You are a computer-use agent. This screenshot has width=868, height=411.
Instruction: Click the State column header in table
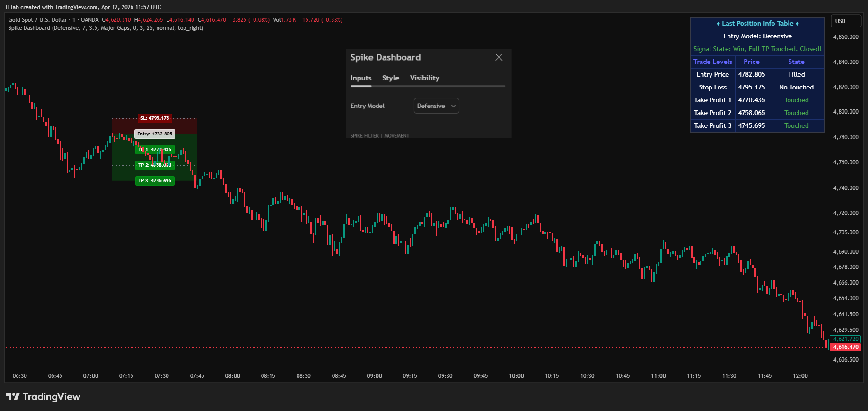click(x=797, y=62)
